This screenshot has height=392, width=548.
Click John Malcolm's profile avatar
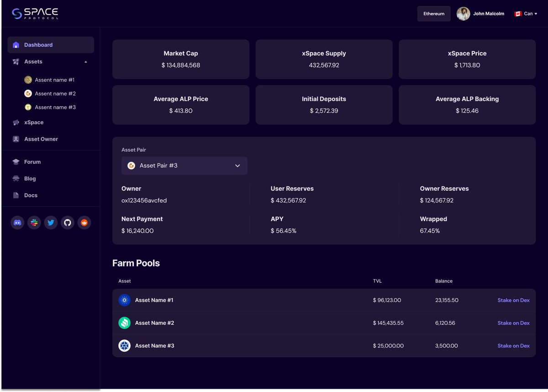(463, 13)
